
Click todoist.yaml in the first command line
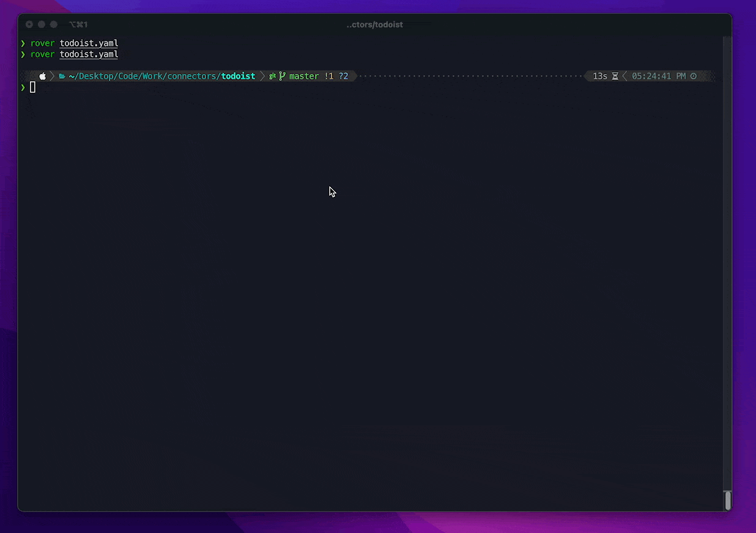pyautogui.click(x=89, y=43)
